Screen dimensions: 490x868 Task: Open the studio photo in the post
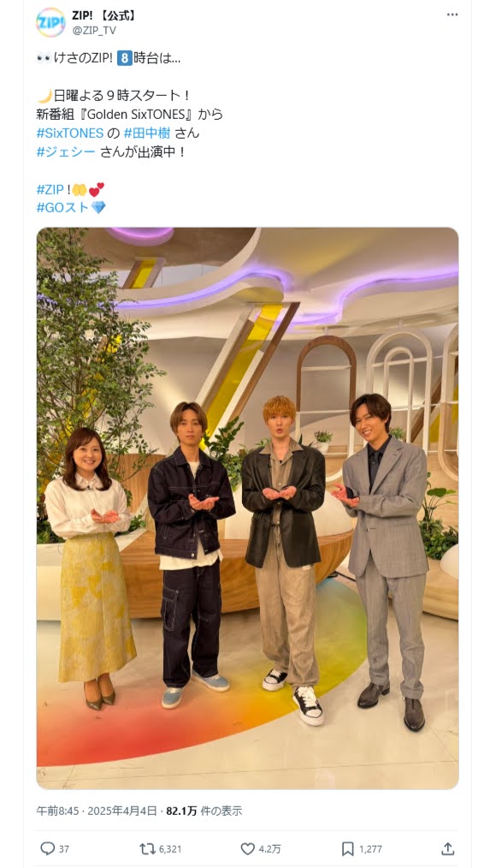coord(247,508)
